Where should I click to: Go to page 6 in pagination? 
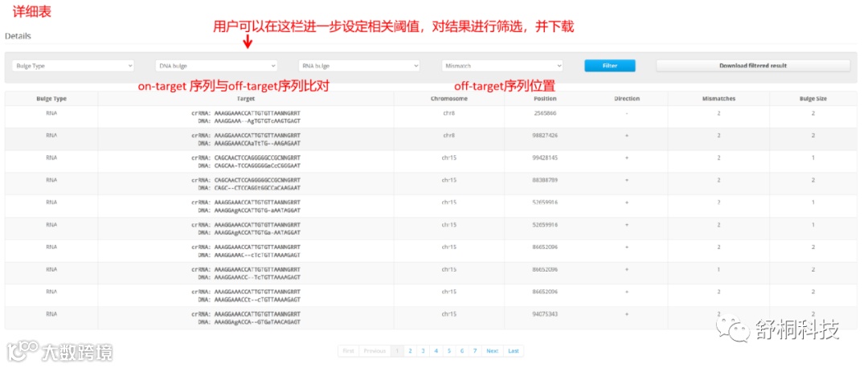pos(461,351)
